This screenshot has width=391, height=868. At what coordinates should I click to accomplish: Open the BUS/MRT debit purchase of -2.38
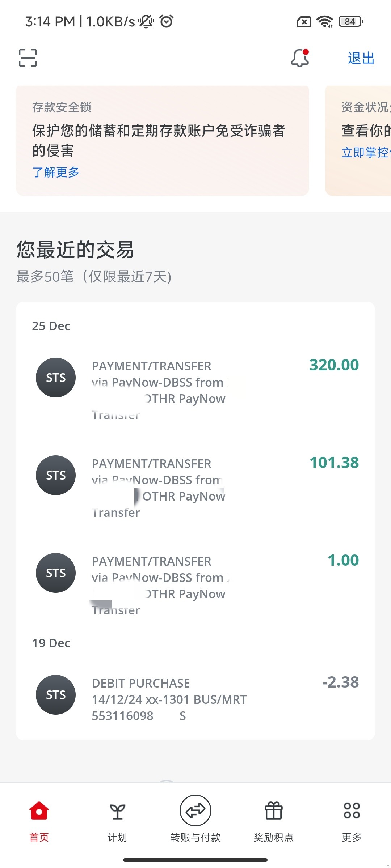click(x=195, y=699)
